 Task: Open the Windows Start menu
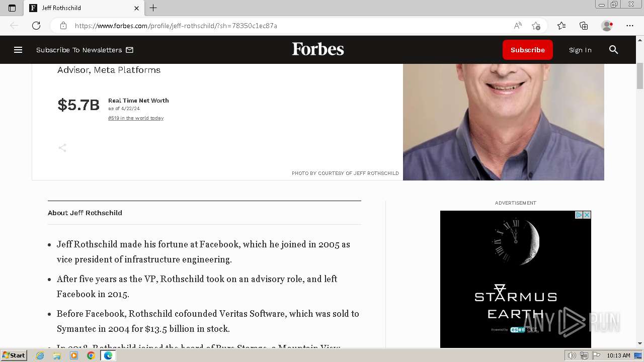click(14, 355)
